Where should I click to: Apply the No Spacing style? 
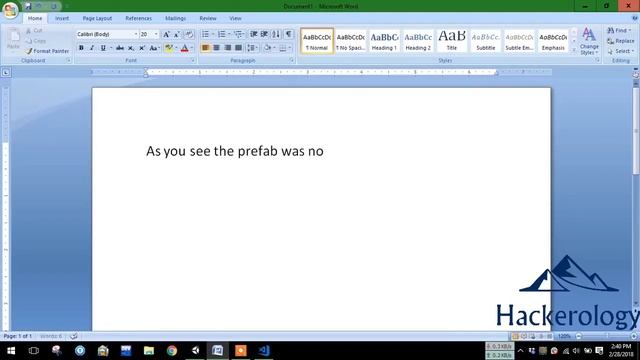[350, 41]
